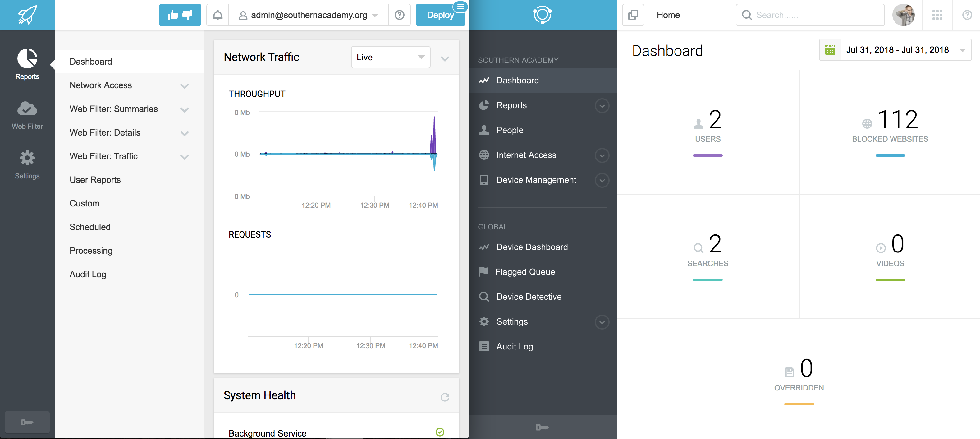Open the Searches stat card
This screenshot has width=980, height=439.
tap(708, 256)
